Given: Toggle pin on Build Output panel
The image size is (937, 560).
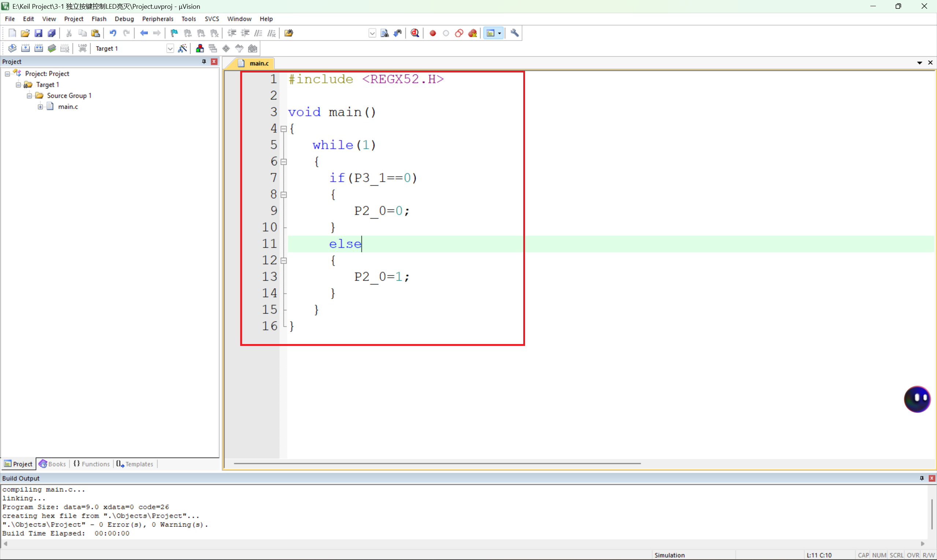Looking at the screenshot, I should tap(922, 478).
